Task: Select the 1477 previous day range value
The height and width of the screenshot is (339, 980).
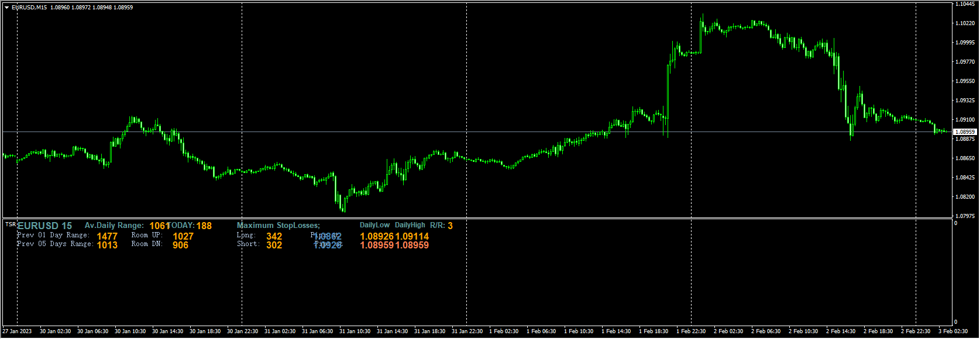Action: (108, 237)
